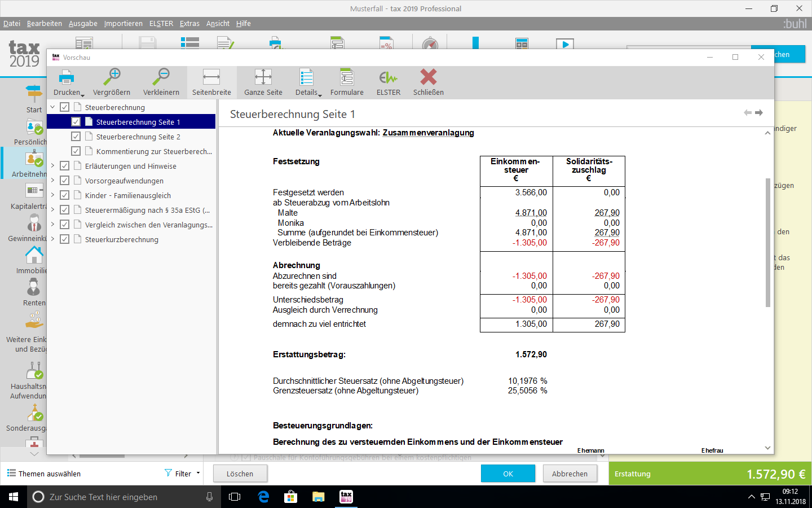Open Start section in main sidebar
The image size is (812, 508).
pyautogui.click(x=34, y=99)
